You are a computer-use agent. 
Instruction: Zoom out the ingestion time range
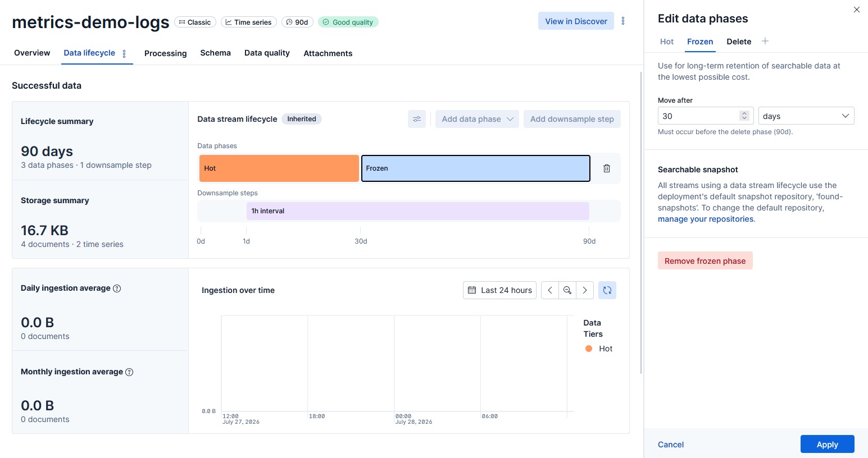pyautogui.click(x=567, y=290)
